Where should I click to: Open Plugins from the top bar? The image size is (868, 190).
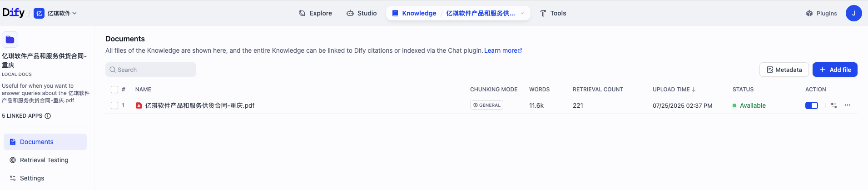point(821,13)
